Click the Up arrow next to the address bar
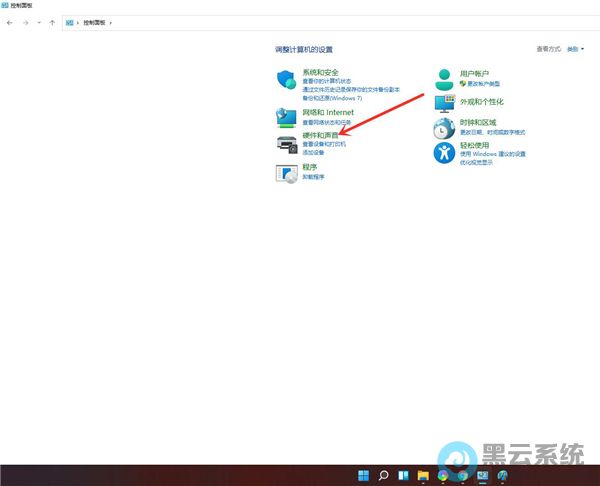The image size is (600, 486). coord(52,23)
